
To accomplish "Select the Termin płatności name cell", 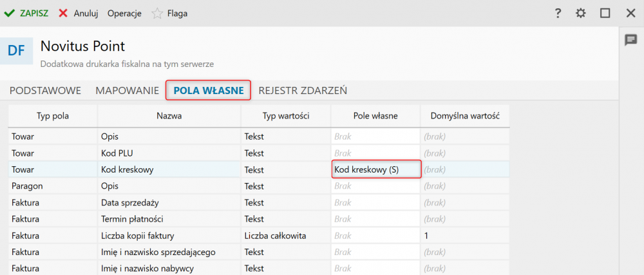I will tap(169, 219).
